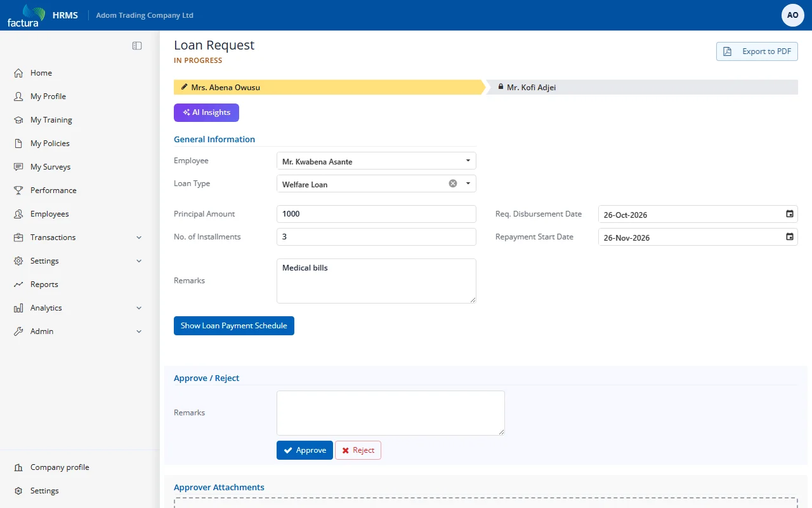Screen dimensions: 812x508
Task: Click the Factura logo
Action: (26, 15)
